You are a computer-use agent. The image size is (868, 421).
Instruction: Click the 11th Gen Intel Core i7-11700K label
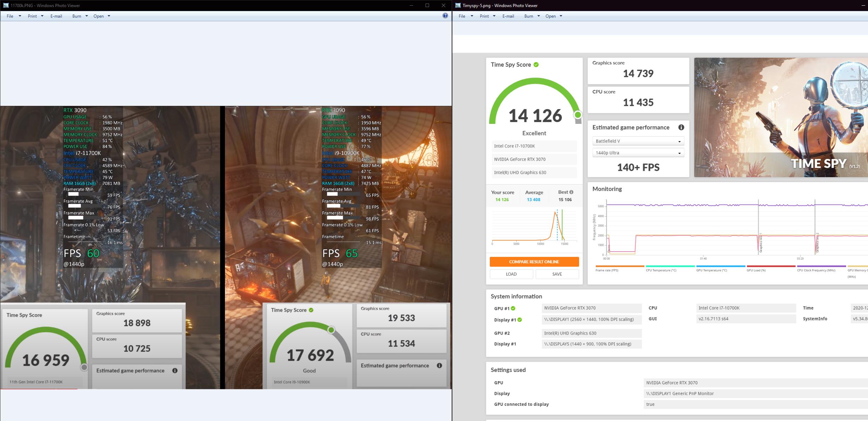pos(36,382)
